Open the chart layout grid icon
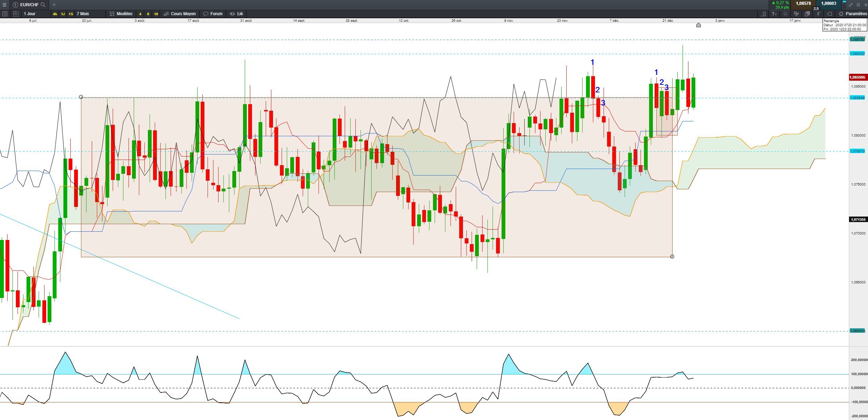The width and height of the screenshot is (868, 420). (16, 14)
